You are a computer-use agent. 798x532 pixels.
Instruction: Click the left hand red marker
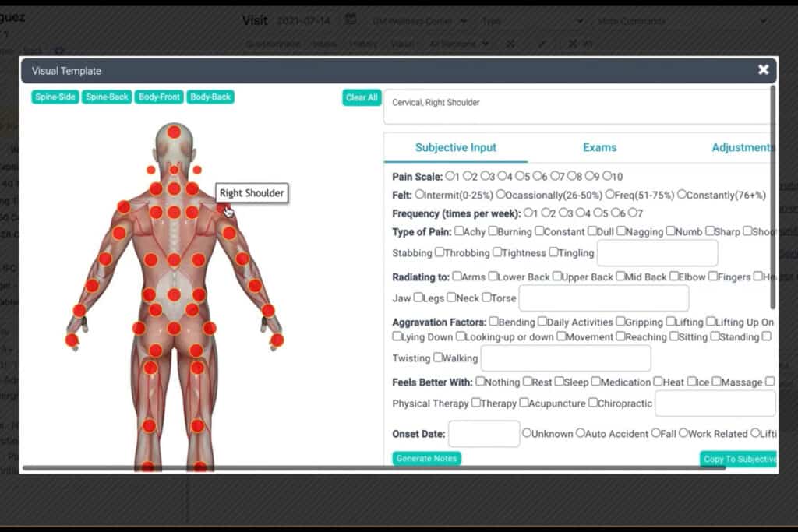tap(72, 340)
